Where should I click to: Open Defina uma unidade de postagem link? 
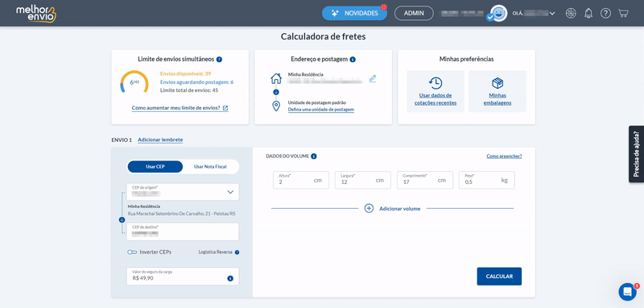click(x=320, y=110)
